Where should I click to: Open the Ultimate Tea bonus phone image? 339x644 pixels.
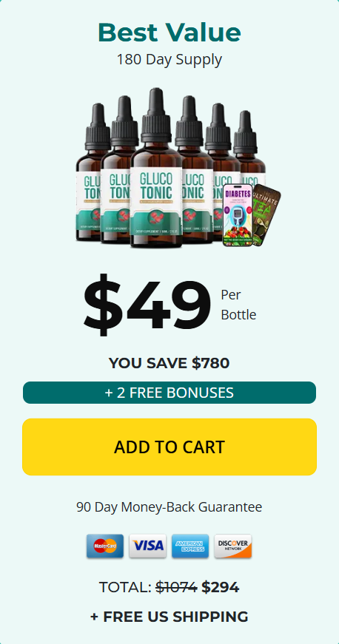(267, 214)
